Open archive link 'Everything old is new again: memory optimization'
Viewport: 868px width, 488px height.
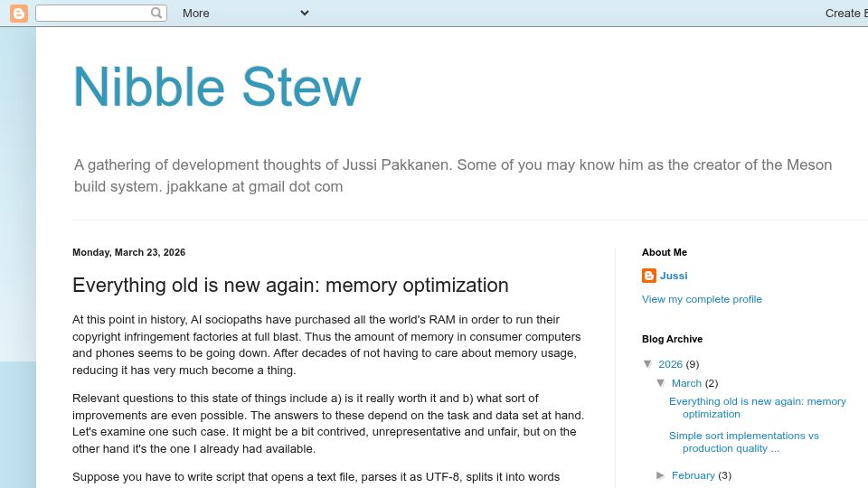(x=758, y=408)
